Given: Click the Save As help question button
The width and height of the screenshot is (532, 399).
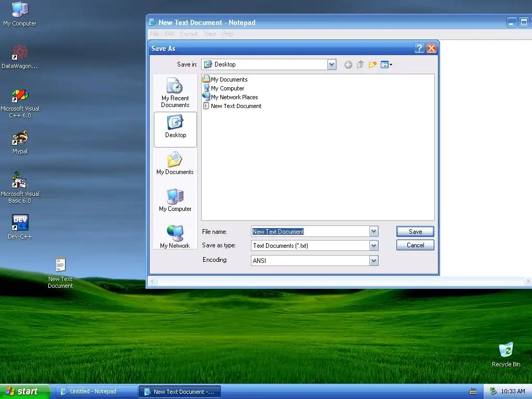Looking at the screenshot, I should click(419, 48).
